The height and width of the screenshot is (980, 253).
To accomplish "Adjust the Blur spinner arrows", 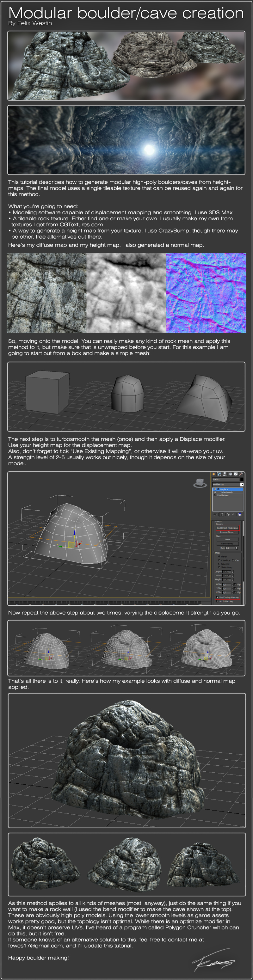I will coord(237,548).
